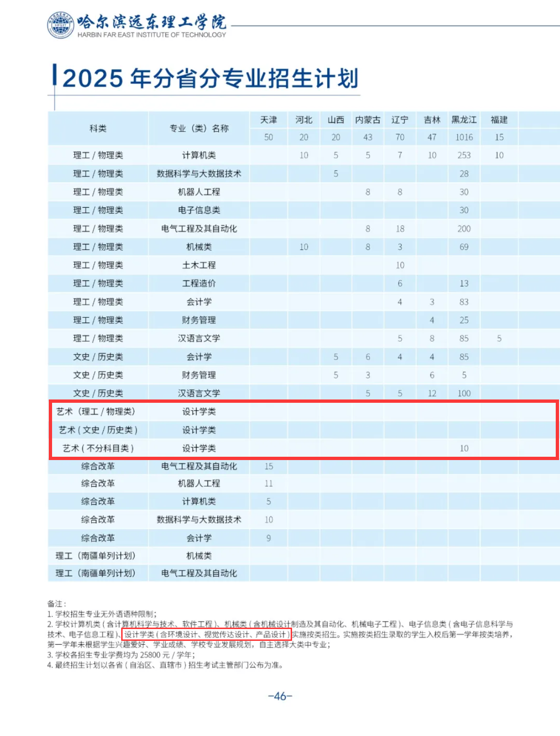
Task: Click the 河北 province header
Action: pyautogui.click(x=304, y=120)
